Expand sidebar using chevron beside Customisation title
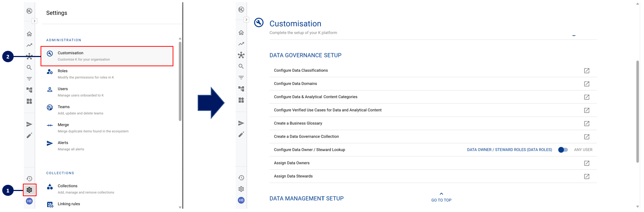Viewport: 644px width, 212px height. (246, 20)
